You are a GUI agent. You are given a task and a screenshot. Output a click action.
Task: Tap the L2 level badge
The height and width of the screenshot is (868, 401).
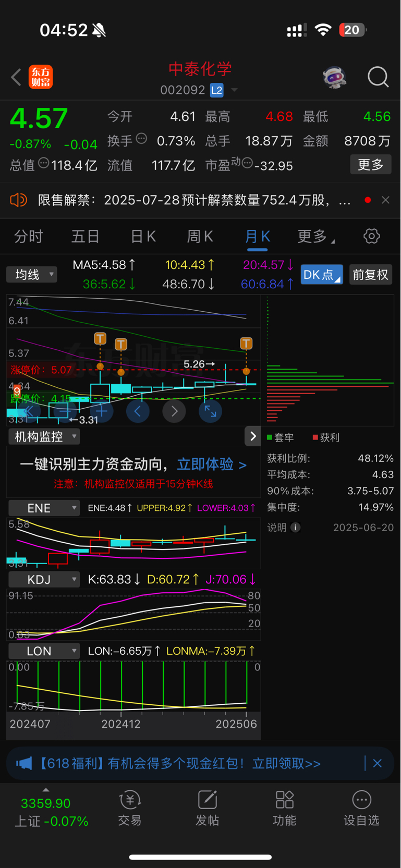(x=216, y=90)
